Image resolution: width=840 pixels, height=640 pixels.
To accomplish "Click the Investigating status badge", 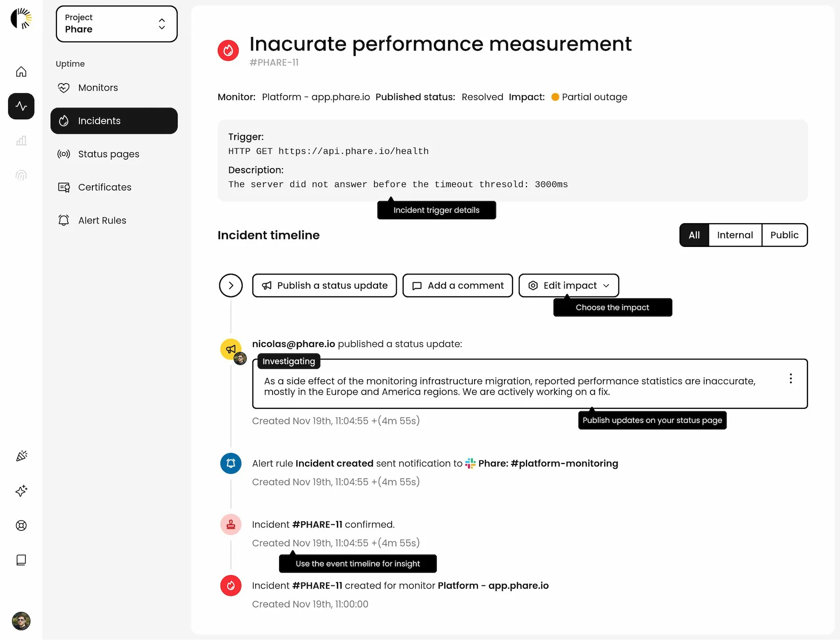I will (288, 361).
